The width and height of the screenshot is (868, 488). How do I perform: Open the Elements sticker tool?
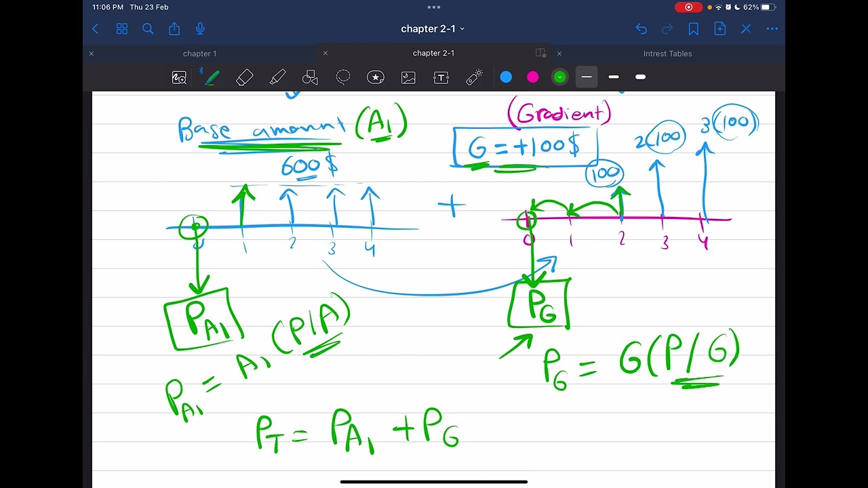coord(376,77)
